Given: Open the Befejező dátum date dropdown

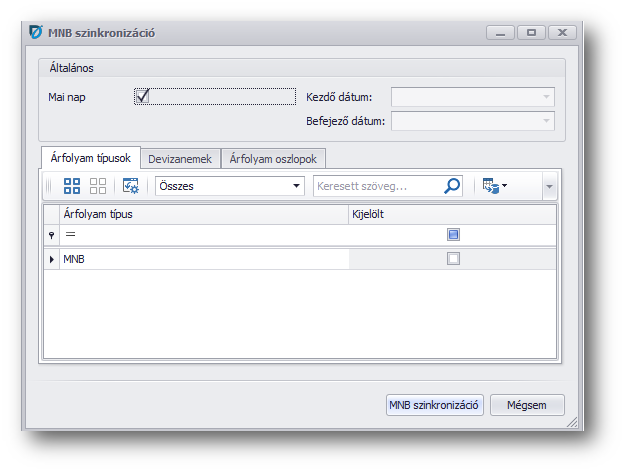Looking at the screenshot, I should (x=546, y=121).
